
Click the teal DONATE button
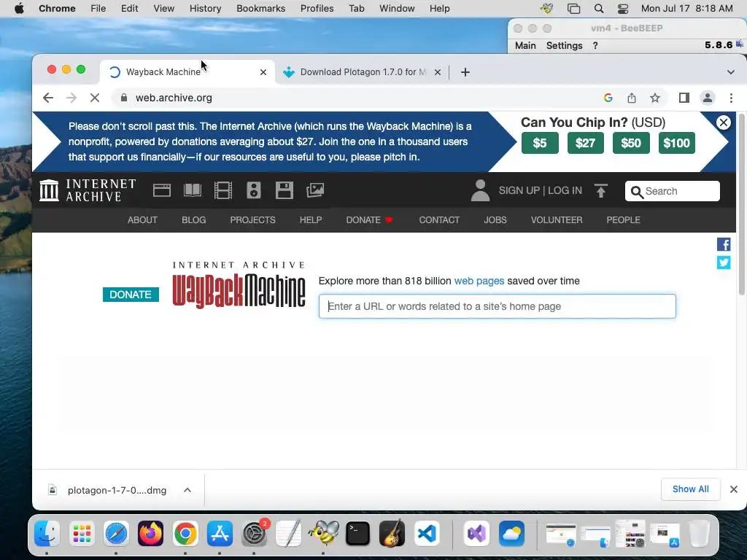click(x=131, y=295)
